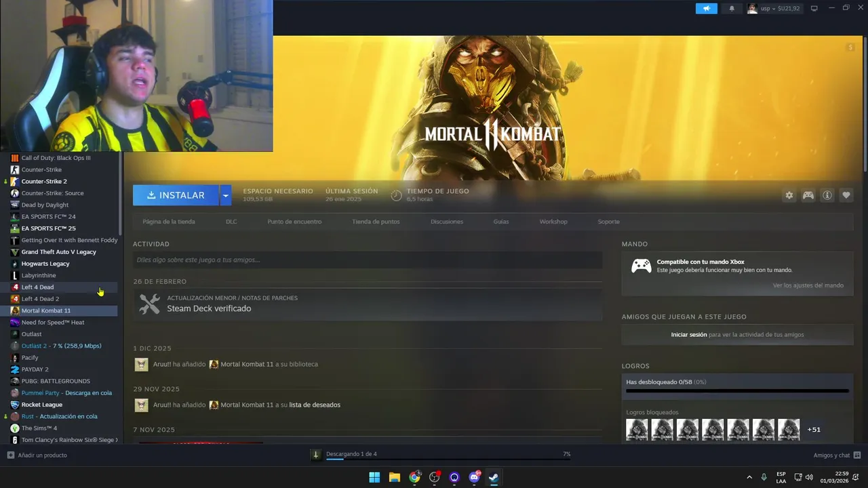The height and width of the screenshot is (488, 868).
Task: Select Outlast 2 downloading entry
Action: (x=61, y=346)
